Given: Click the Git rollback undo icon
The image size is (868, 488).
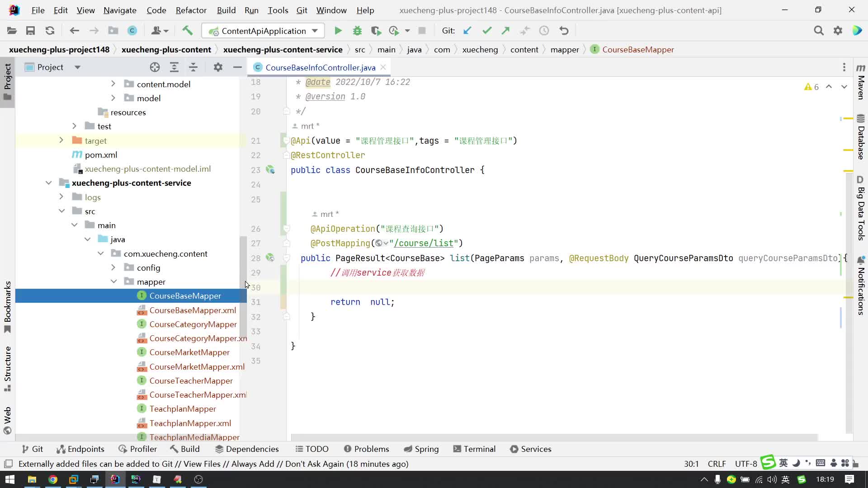Looking at the screenshot, I should (564, 31).
